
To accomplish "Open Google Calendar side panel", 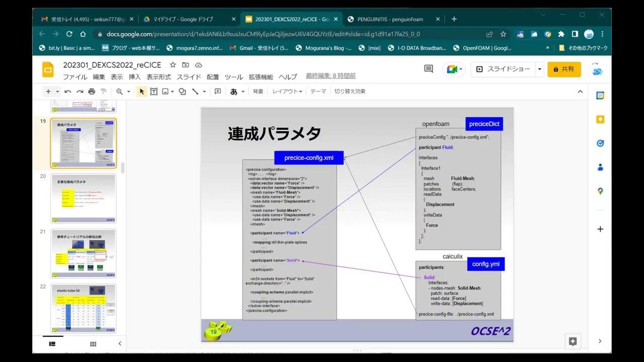I will [x=600, y=96].
